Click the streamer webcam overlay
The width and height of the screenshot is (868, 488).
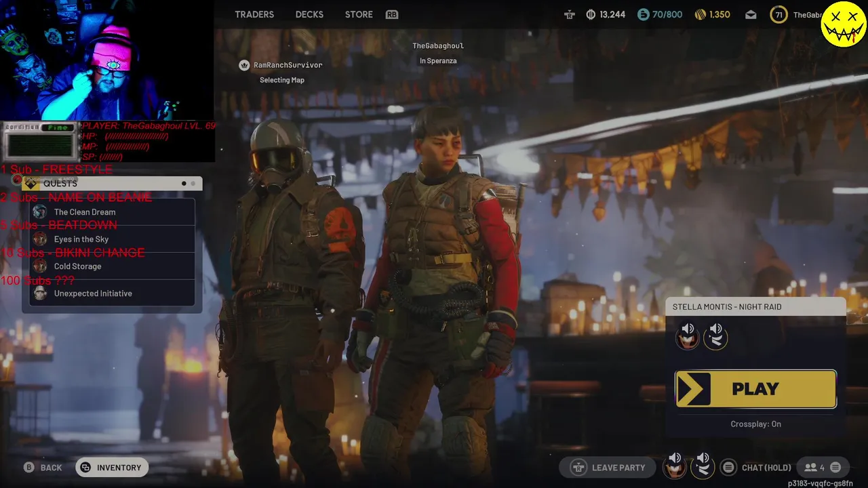pos(107,61)
